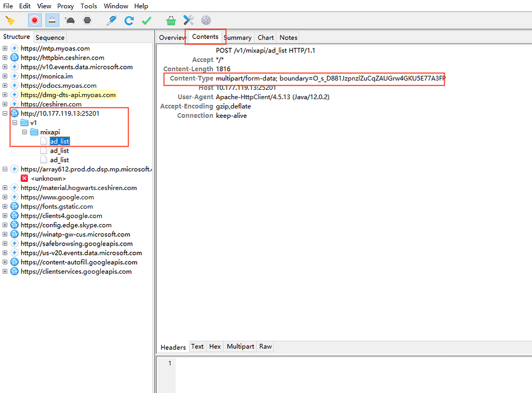Clear session with the broom icon
The width and height of the screenshot is (532, 393).
[x=10, y=21]
